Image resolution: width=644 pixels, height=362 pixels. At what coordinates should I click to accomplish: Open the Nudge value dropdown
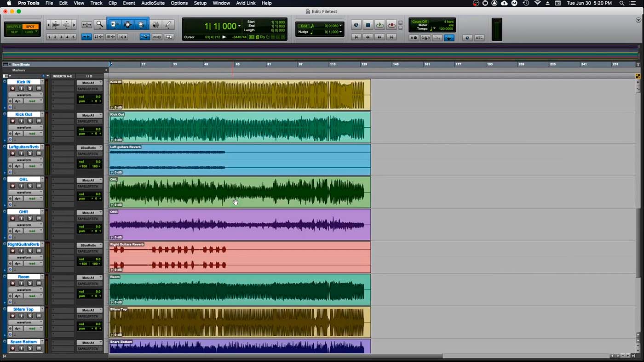340,32
